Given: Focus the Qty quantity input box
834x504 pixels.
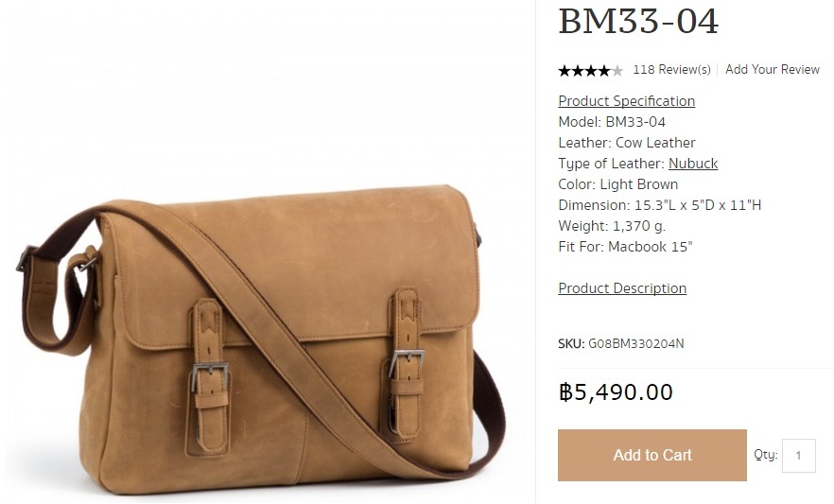Looking at the screenshot, I should tap(798, 456).
